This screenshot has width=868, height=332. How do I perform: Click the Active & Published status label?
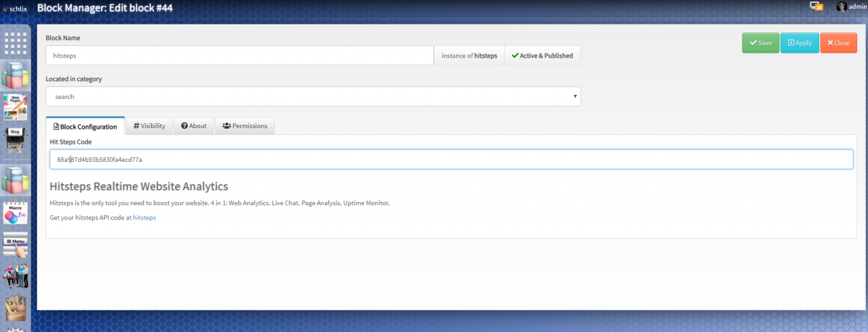pos(542,56)
